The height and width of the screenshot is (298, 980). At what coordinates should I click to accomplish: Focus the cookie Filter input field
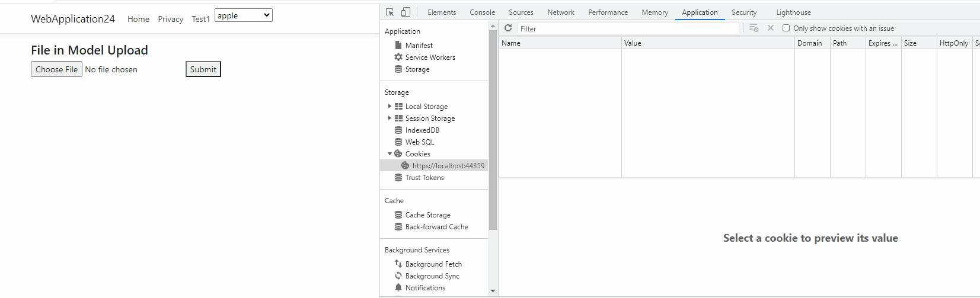click(628, 28)
